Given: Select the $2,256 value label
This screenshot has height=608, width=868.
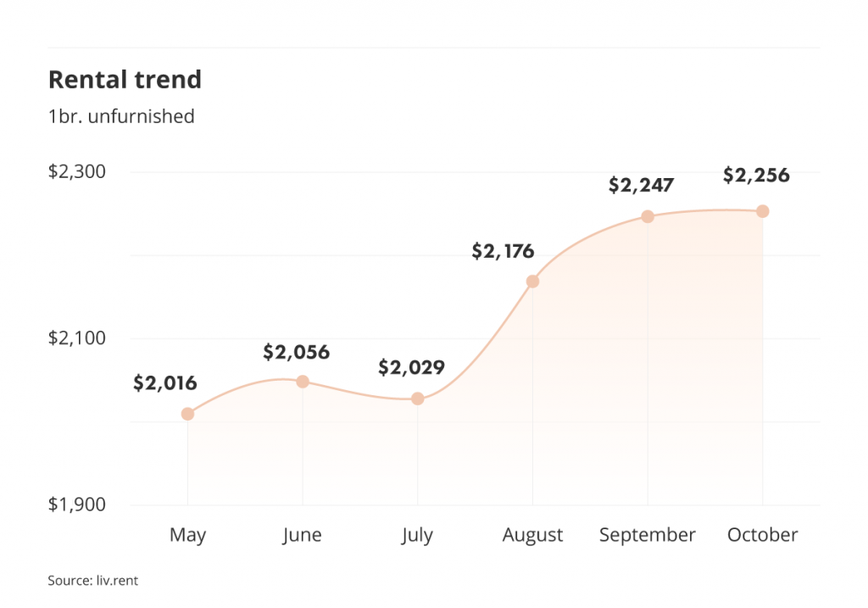Looking at the screenshot, I should (x=756, y=175).
